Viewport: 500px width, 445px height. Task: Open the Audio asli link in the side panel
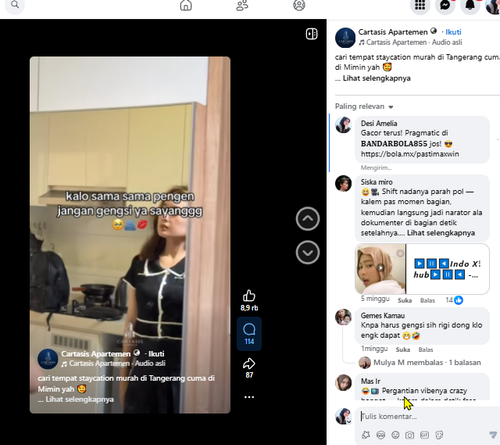[447, 42]
